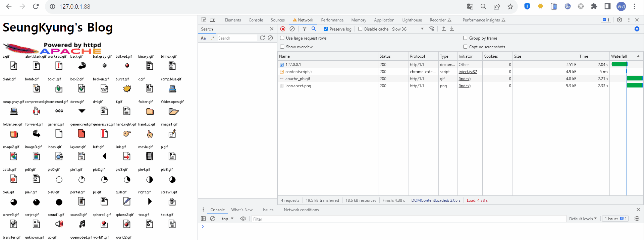The image size is (644, 240).
Task: Close the Search side panel
Action: (x=272, y=29)
